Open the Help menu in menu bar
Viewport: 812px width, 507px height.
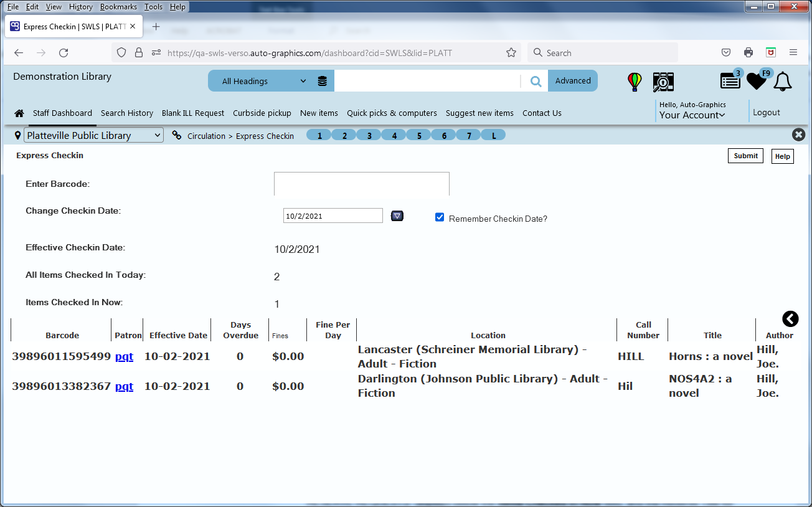pyautogui.click(x=177, y=7)
